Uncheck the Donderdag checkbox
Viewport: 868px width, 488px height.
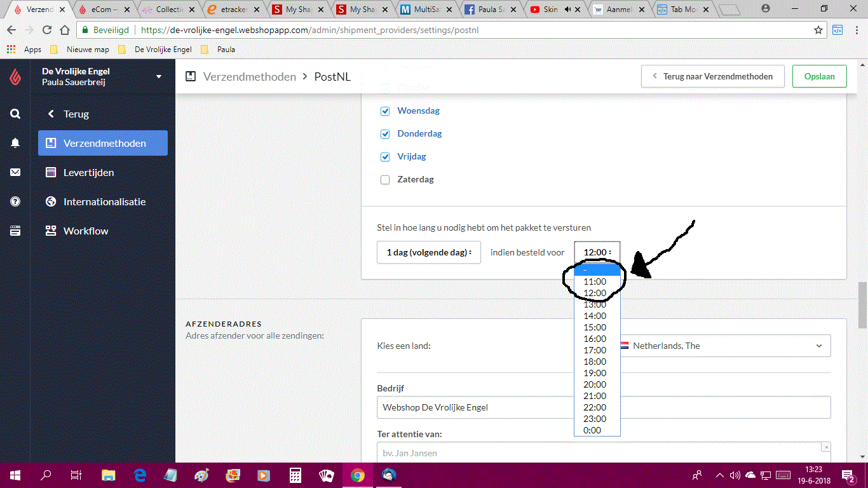click(385, 134)
